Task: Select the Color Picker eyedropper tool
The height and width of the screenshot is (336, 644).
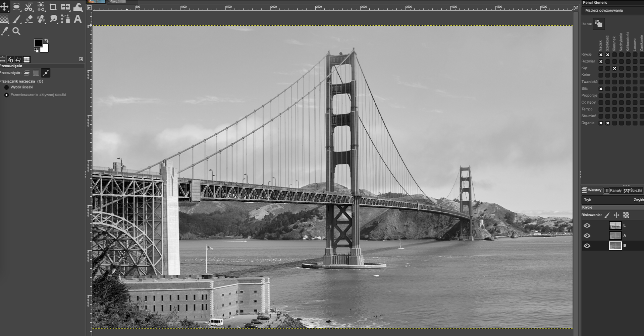Action: point(4,31)
